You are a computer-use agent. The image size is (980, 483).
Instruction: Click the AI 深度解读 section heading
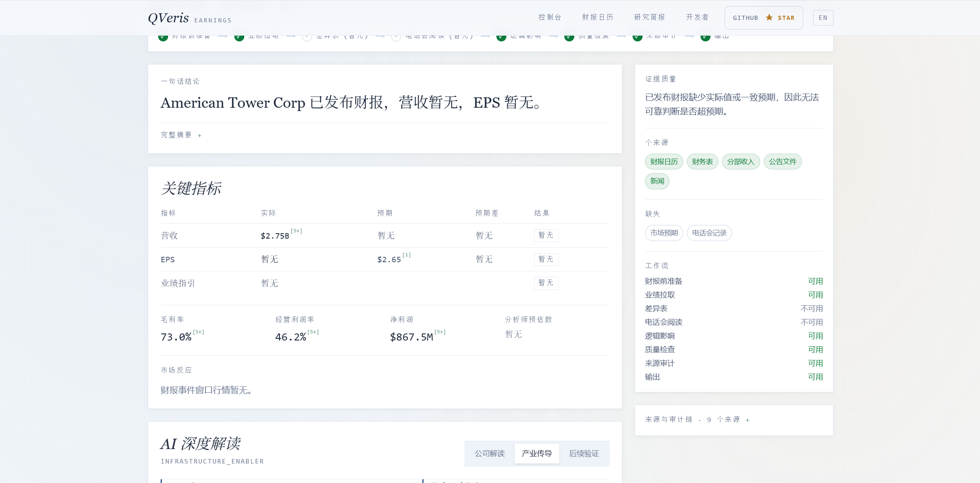click(x=200, y=444)
